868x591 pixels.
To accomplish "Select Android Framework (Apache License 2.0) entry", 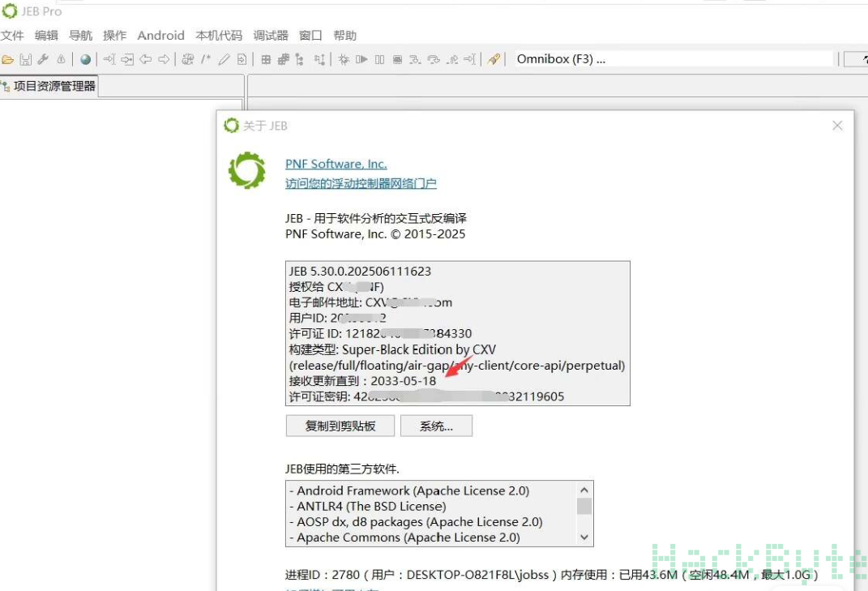I will pyautogui.click(x=409, y=490).
